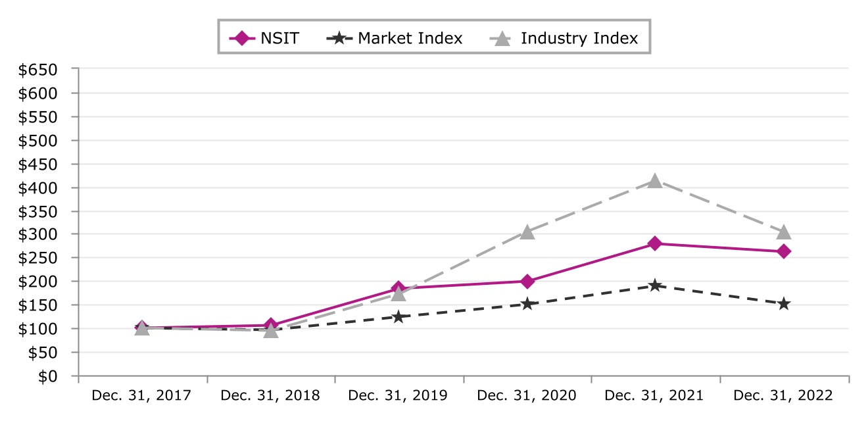Select the Industry Index triangle peak at Dec. 31, 2021

pyautogui.click(x=654, y=181)
